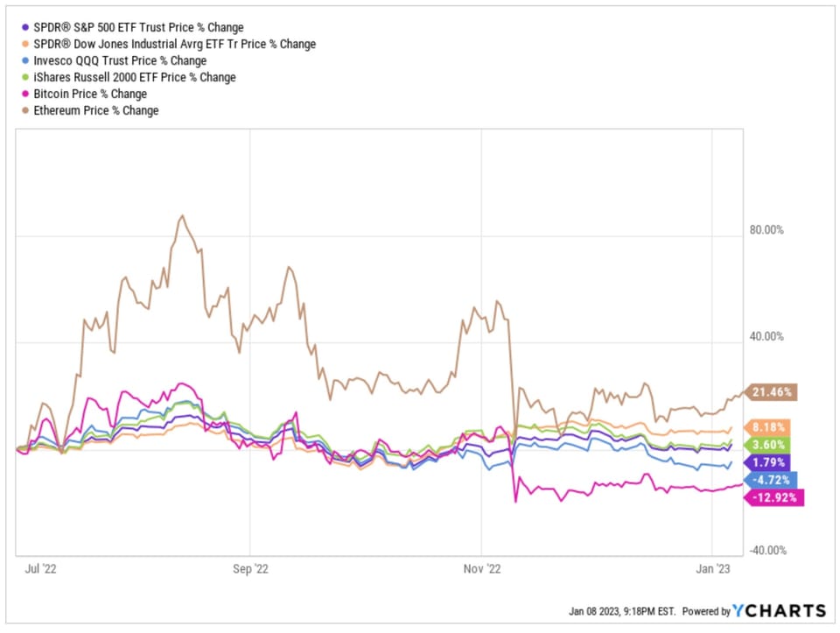Click the brown Ethereum legend dot
Screen dimensions: 840x633
pyautogui.click(x=24, y=111)
